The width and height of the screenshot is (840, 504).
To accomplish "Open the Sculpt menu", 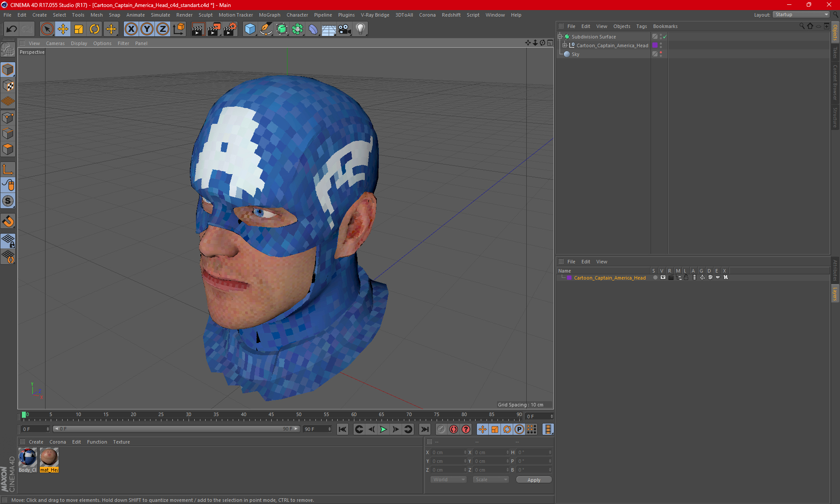I will pos(205,15).
